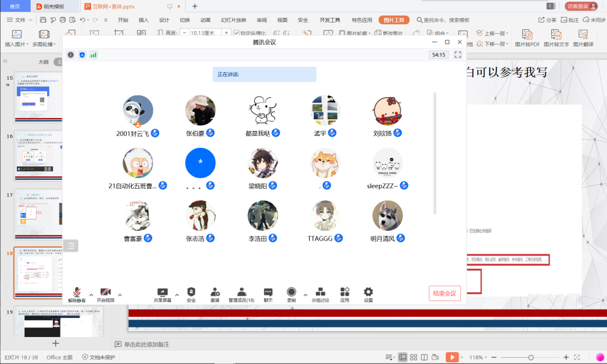The width and height of the screenshot is (607, 364).
Task: Select slide 16 thumbnail
Action: (x=38, y=156)
